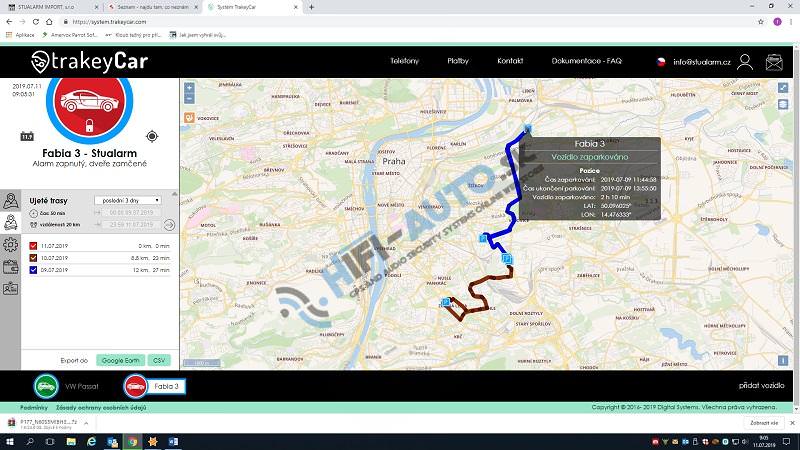The image size is (800, 450).
Task: Open the Platby menu
Action: [458, 61]
